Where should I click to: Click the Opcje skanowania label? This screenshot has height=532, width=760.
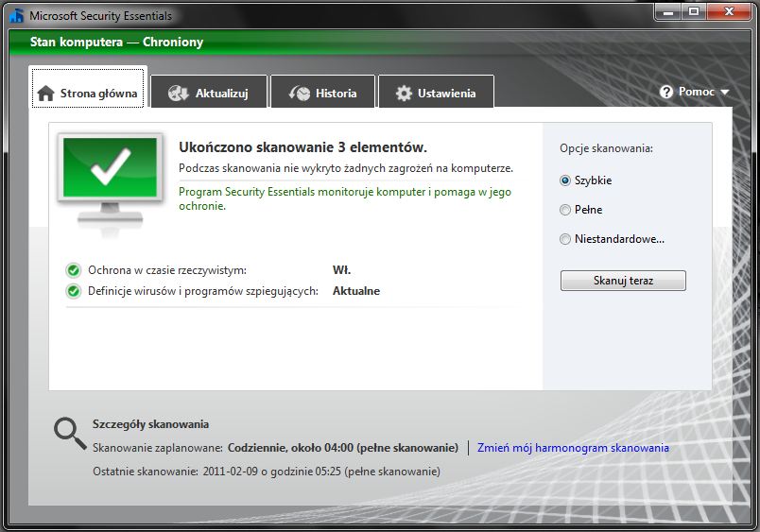(606, 148)
